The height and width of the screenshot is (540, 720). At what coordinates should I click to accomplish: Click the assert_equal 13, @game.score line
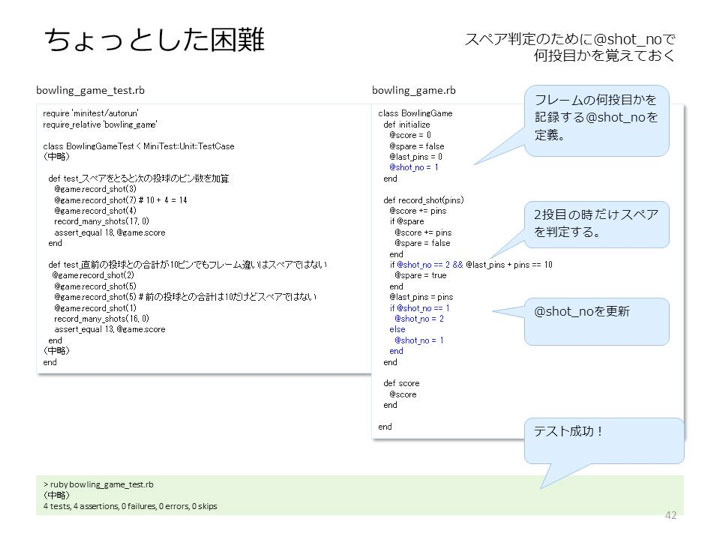(110, 330)
